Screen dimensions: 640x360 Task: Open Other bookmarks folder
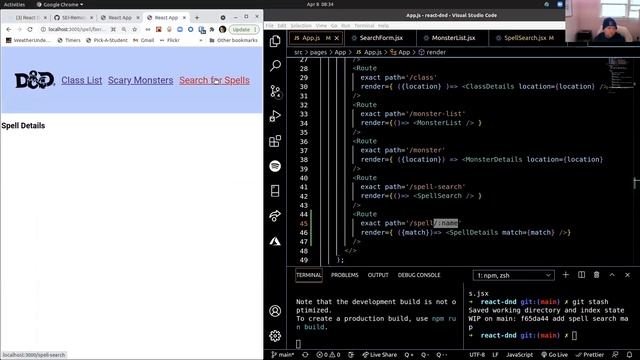[x=233, y=40]
